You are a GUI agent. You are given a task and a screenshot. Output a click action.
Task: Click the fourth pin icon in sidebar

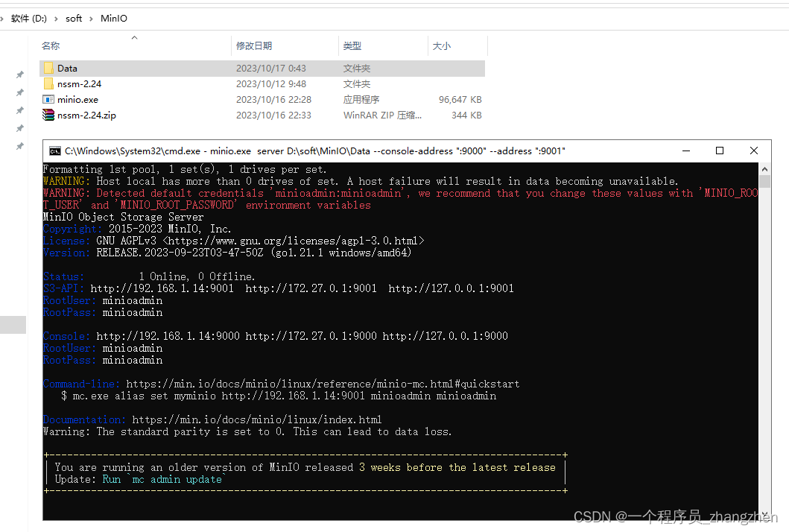(x=19, y=128)
